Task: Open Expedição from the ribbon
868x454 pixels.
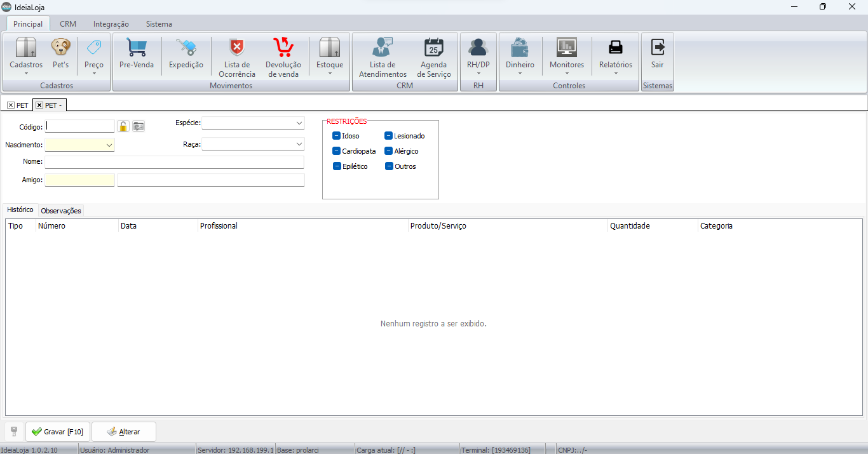Action: 186,48
